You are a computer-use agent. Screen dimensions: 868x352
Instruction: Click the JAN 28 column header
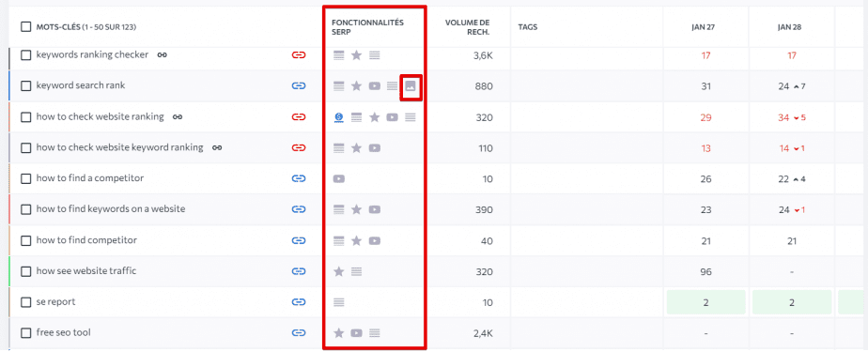pos(791,26)
